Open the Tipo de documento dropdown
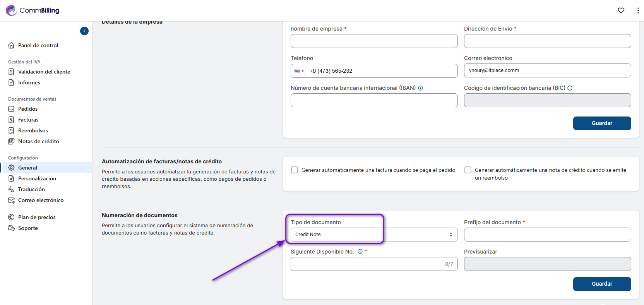 point(374,235)
